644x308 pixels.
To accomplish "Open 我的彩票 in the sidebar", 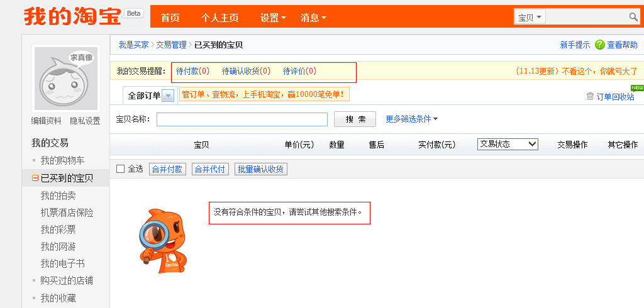I will [58, 229].
